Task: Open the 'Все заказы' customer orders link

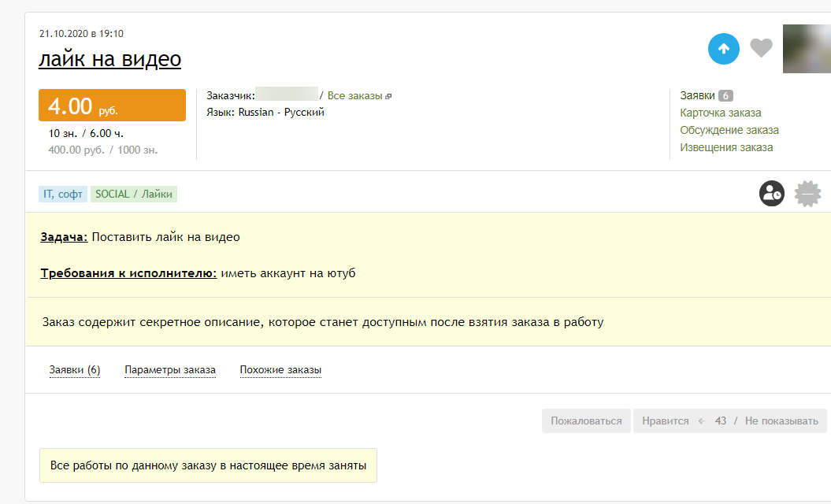Action: tap(354, 95)
